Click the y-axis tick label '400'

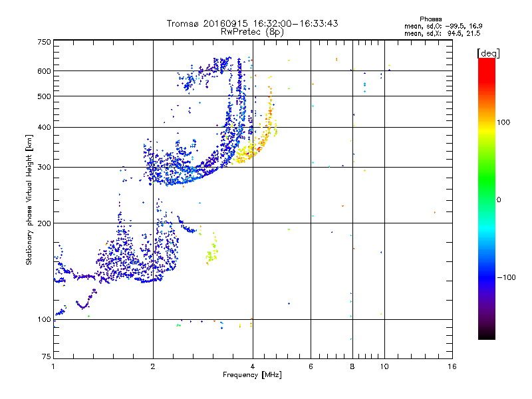tap(44, 127)
